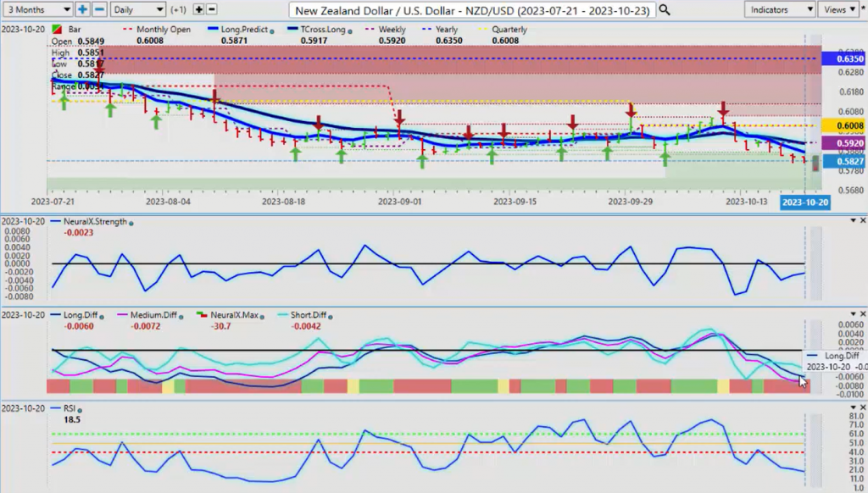Click the NeuralX.Max value -30.7

click(x=220, y=326)
